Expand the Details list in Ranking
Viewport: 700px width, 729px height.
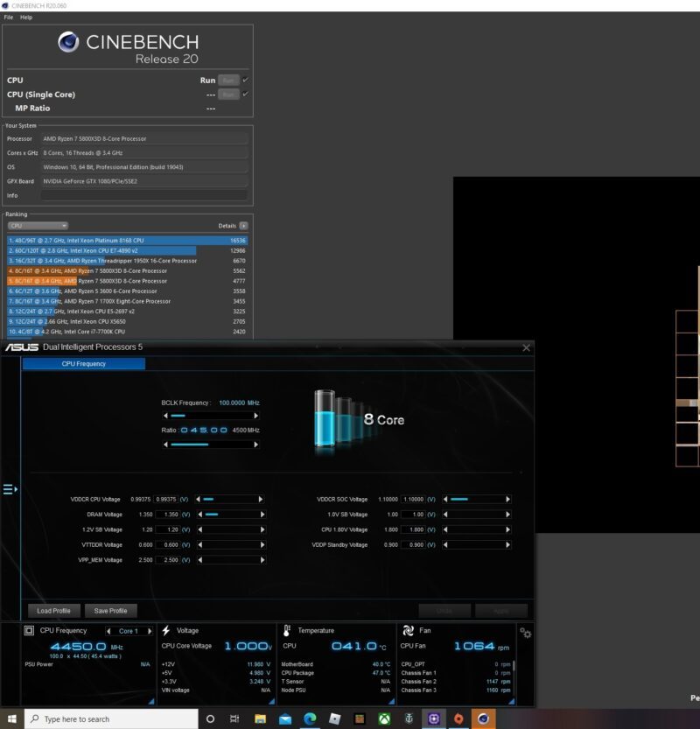click(x=242, y=225)
